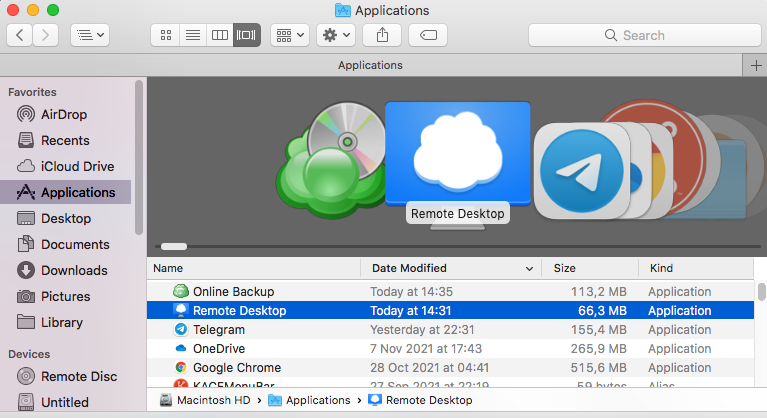Switch to icon view
Viewport: 767px width, 418px height.
pos(166,35)
